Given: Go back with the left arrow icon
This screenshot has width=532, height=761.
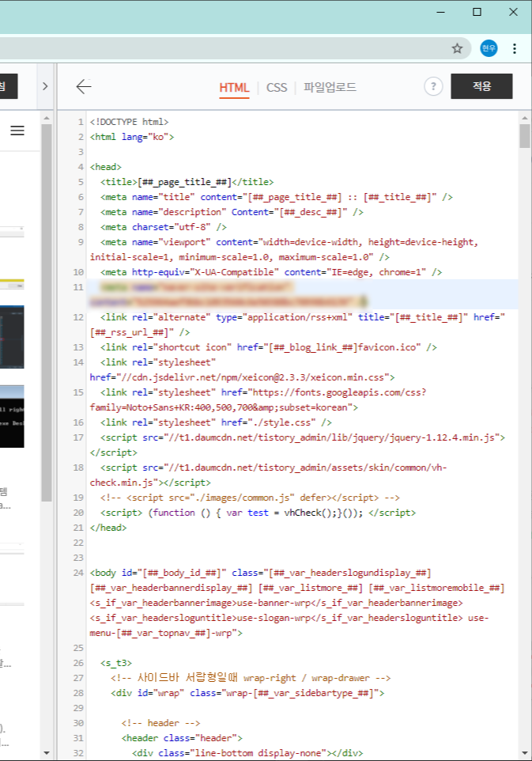Looking at the screenshot, I should (84, 86).
